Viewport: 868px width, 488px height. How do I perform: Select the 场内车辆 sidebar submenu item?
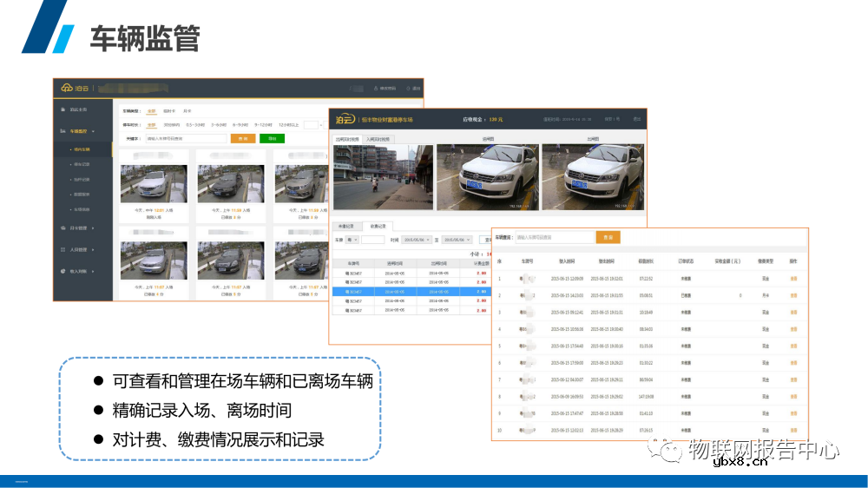[x=82, y=149]
